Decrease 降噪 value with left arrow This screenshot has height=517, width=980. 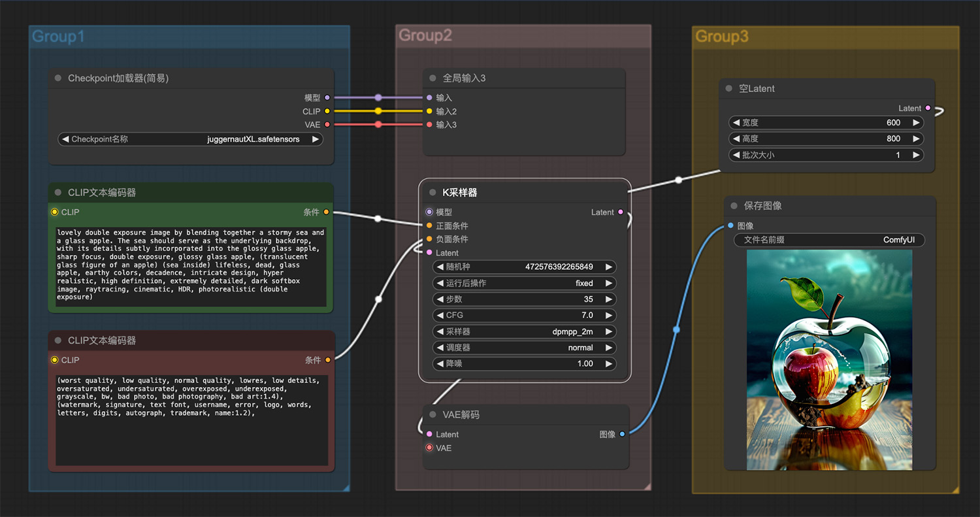[440, 363]
